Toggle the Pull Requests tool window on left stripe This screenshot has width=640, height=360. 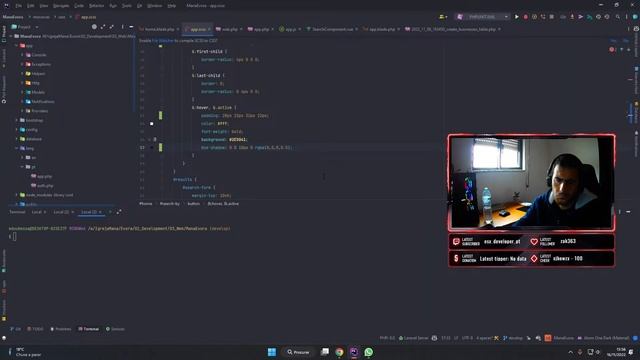coord(4,89)
